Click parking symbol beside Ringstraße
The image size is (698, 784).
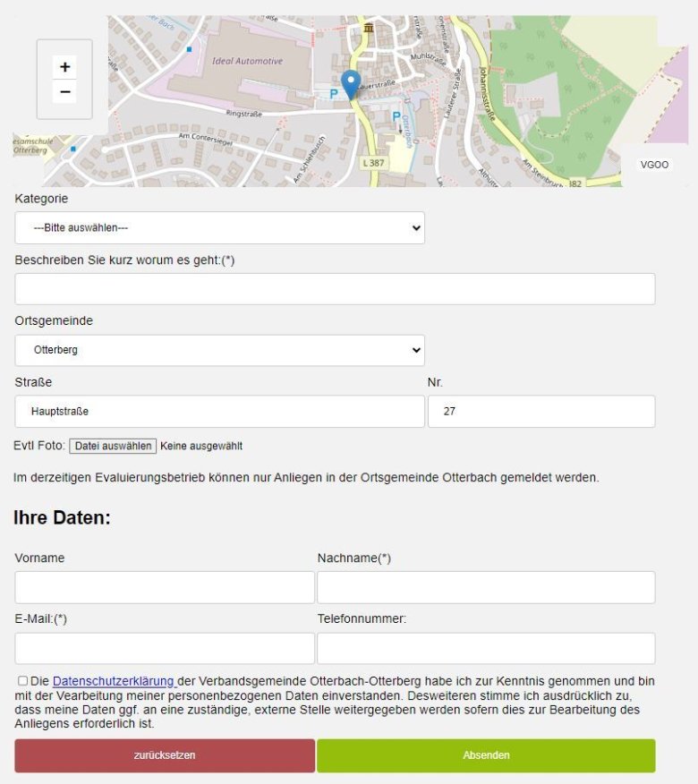coord(334,94)
